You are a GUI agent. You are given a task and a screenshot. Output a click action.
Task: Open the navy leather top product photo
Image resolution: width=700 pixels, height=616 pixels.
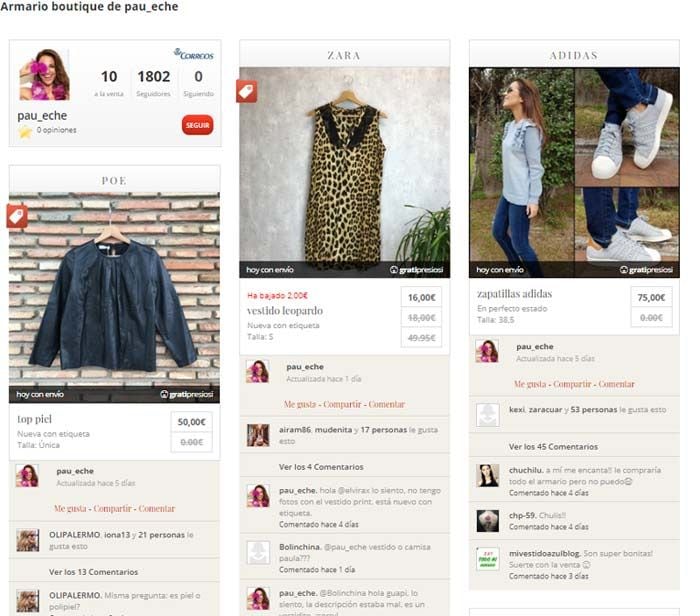[114, 298]
